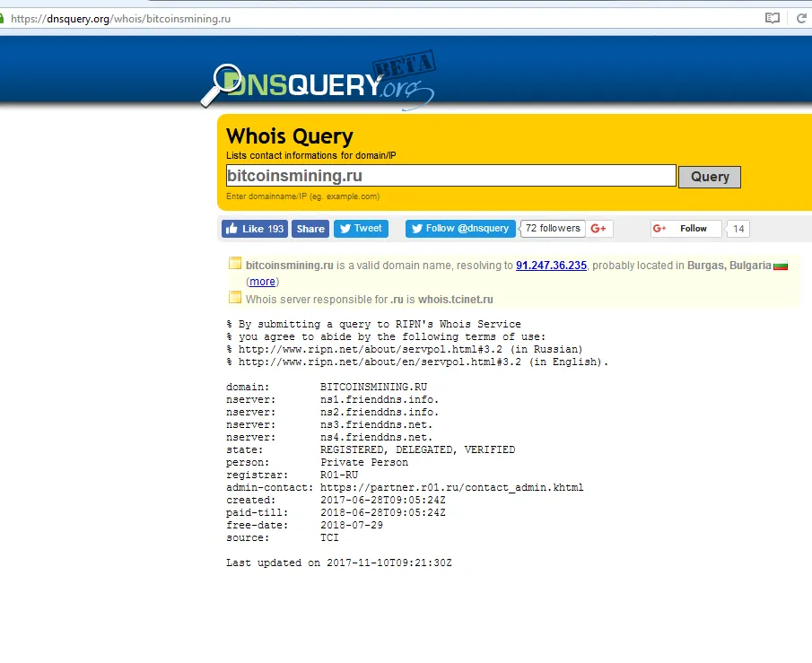Screen dimensions: 812x663
Task: Click yellow note icon beside bitcoinsmining.ru
Action: 235,264
